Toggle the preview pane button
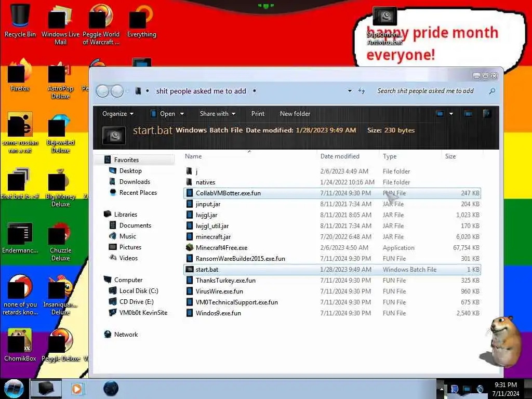The height and width of the screenshot is (399, 532). click(468, 114)
